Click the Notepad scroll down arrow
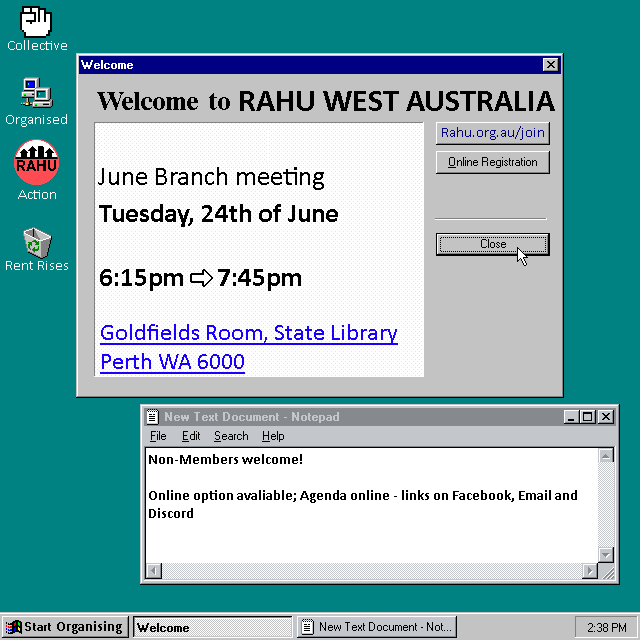Viewport: 640px width, 640px height. pyautogui.click(x=606, y=555)
